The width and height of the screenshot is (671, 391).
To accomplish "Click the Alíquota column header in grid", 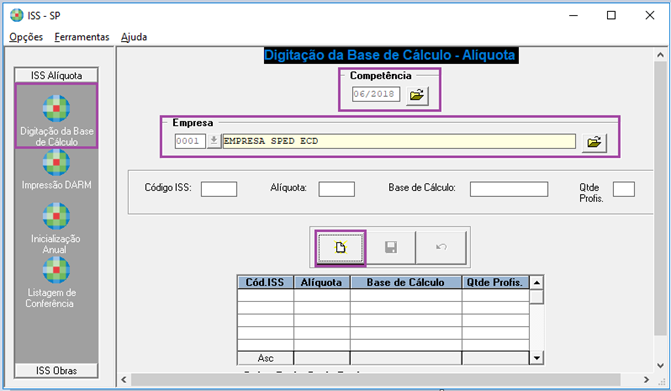I will click(322, 282).
